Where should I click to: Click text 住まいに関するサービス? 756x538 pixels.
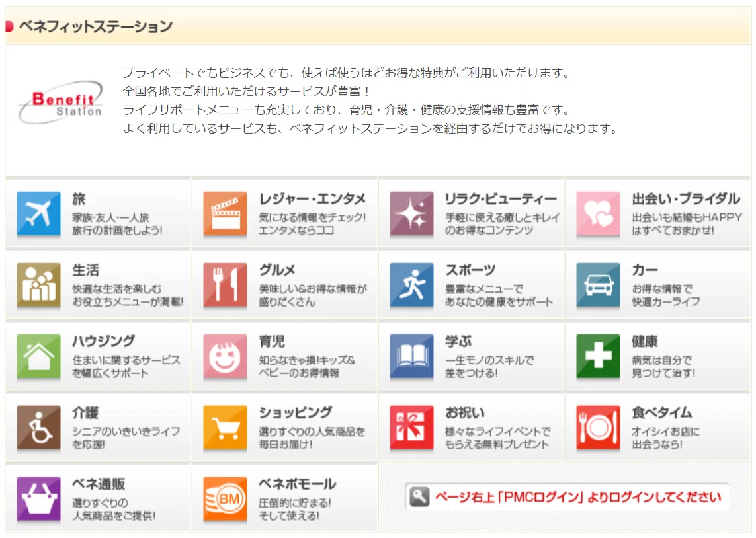(127, 360)
